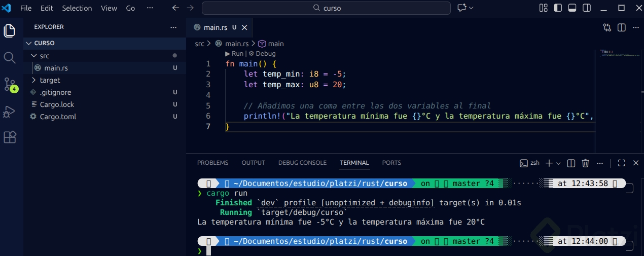Click the terminal prompt cursor line
Image resolution: width=644 pixels, height=256 pixels.
pos(208,251)
